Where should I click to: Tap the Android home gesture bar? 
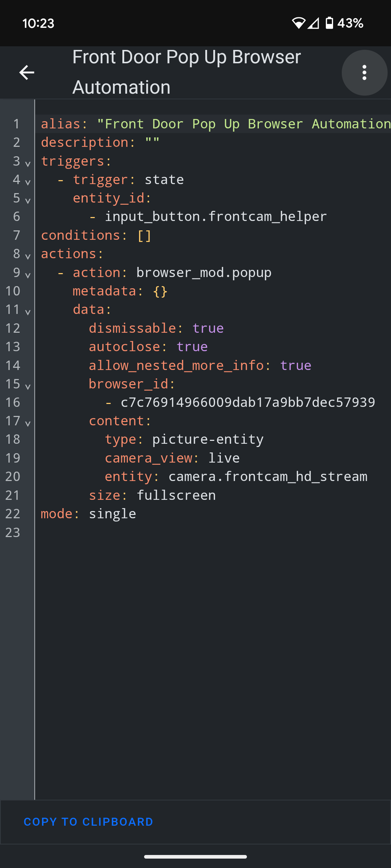pos(195,857)
